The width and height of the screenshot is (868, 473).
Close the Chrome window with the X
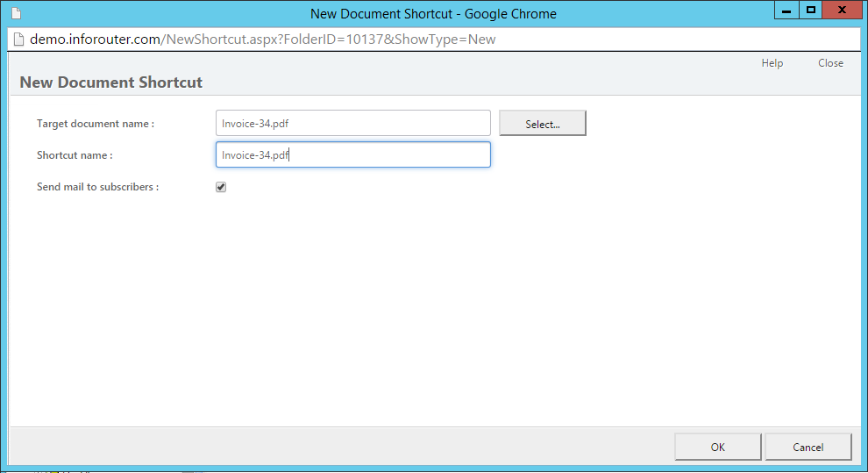[x=842, y=10]
